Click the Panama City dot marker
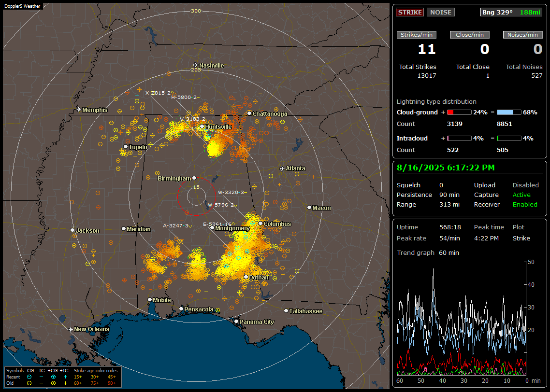The image size is (550, 392). pyautogui.click(x=236, y=321)
